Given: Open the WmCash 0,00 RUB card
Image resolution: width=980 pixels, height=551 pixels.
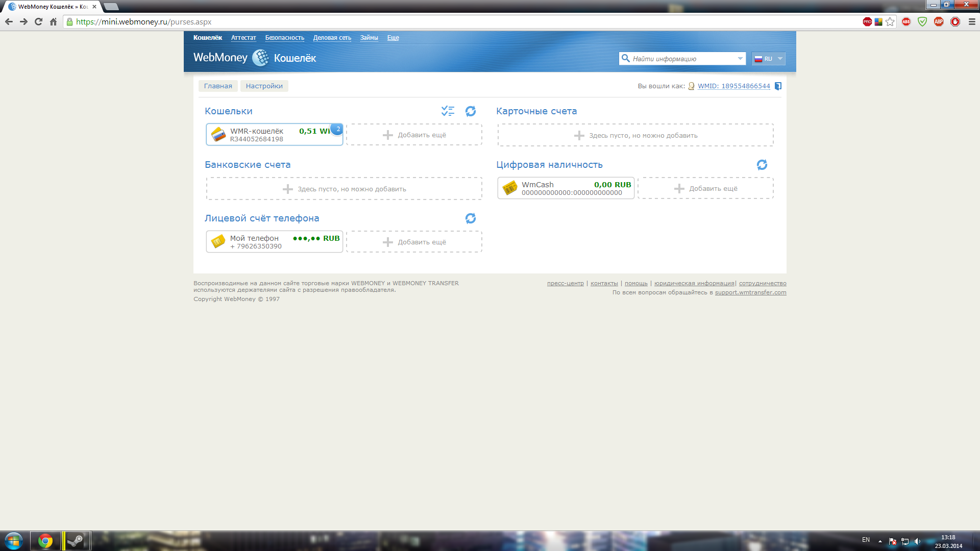Looking at the screenshot, I should pos(566,188).
